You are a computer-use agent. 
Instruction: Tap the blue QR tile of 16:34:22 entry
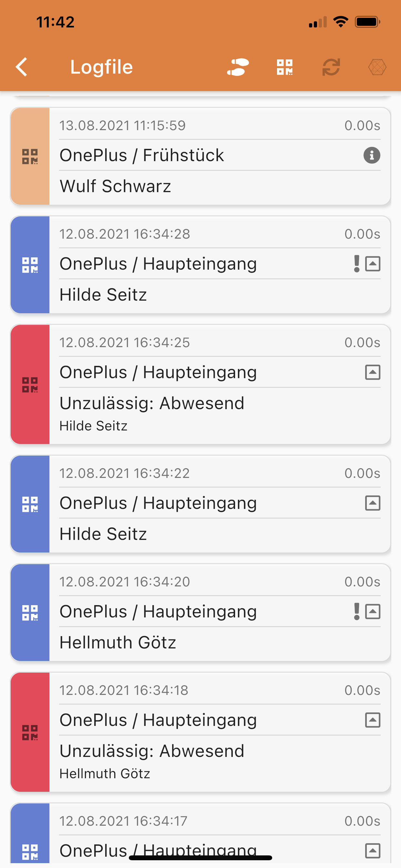pyautogui.click(x=30, y=504)
